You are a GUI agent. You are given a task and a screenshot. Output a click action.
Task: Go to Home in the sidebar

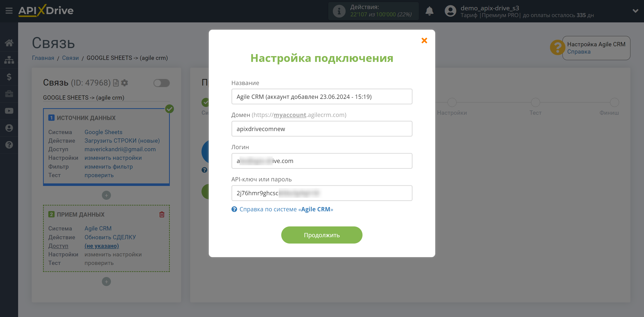[9, 43]
